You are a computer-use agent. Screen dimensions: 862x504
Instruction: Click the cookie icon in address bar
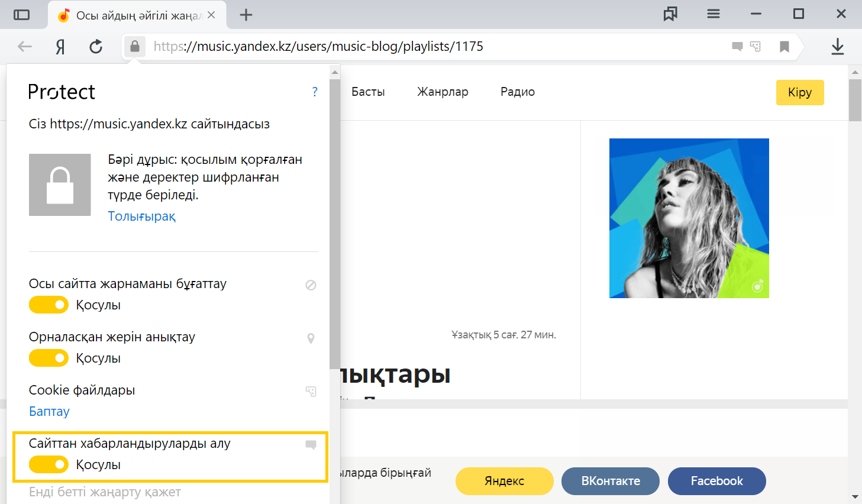point(756,46)
